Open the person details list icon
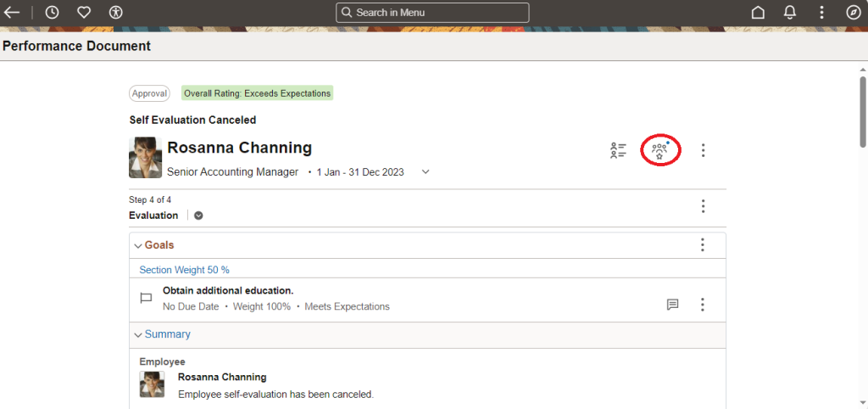Viewport: 868px width, 409px height. 618,151
